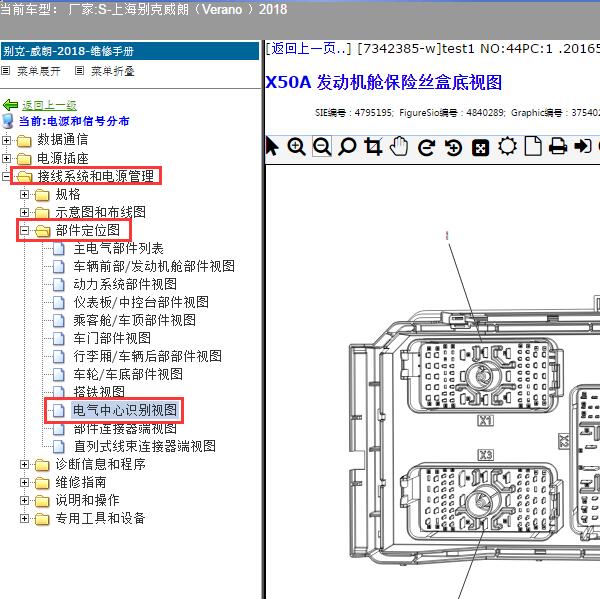Print the diagram using printer icon

pyautogui.click(x=558, y=147)
